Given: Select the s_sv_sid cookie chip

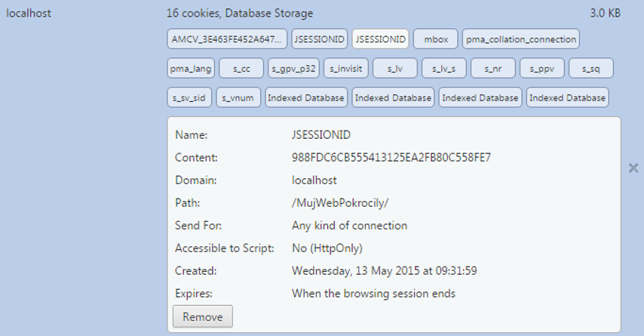Looking at the screenshot, I should 189,97.
